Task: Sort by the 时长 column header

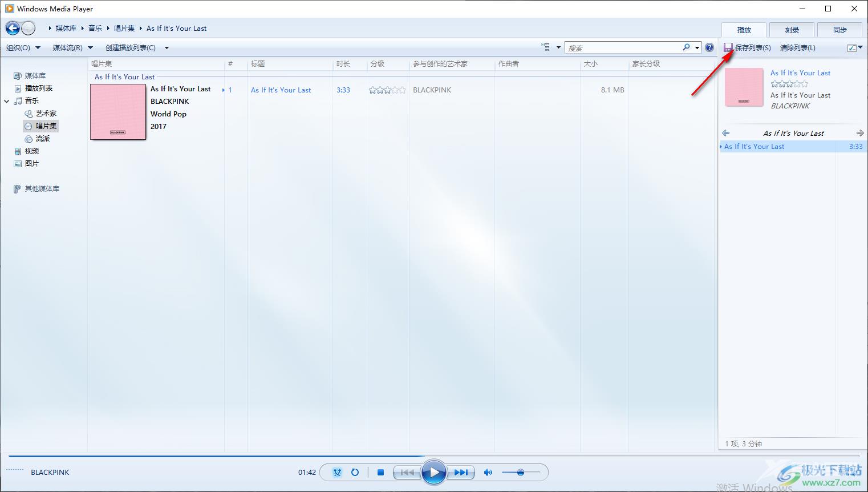Action: coord(350,64)
